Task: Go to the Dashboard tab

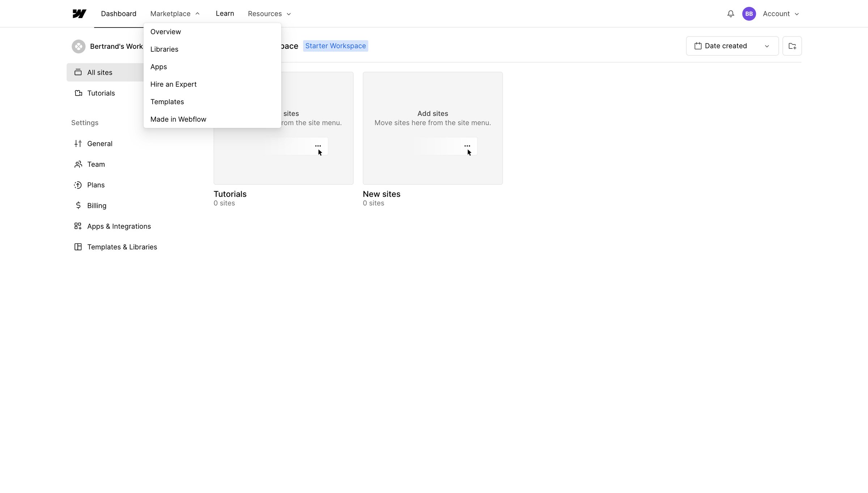Action: click(119, 14)
